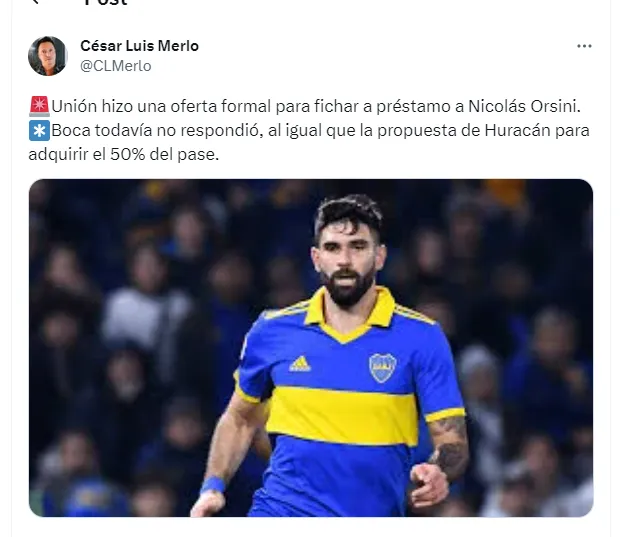Click the Boca crest on the jersey
Screen dimensions: 631x537
[x=382, y=367]
